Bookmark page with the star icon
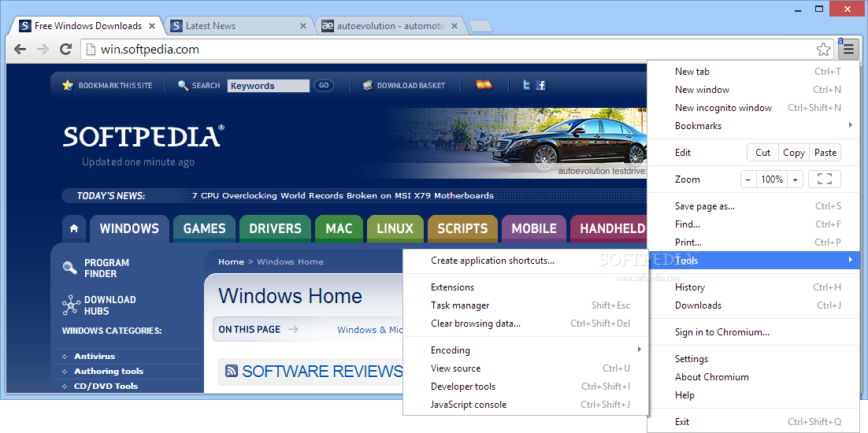Image resolution: width=868 pixels, height=433 pixels. (x=823, y=50)
